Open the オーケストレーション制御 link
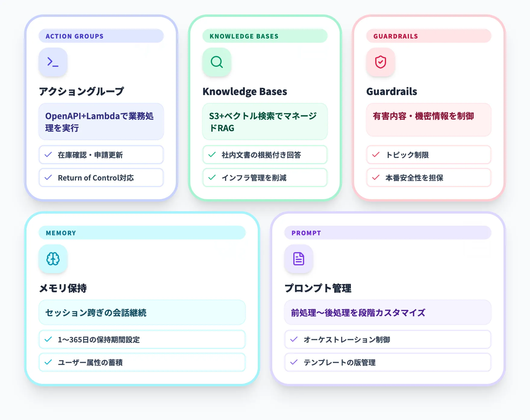 tap(388, 339)
